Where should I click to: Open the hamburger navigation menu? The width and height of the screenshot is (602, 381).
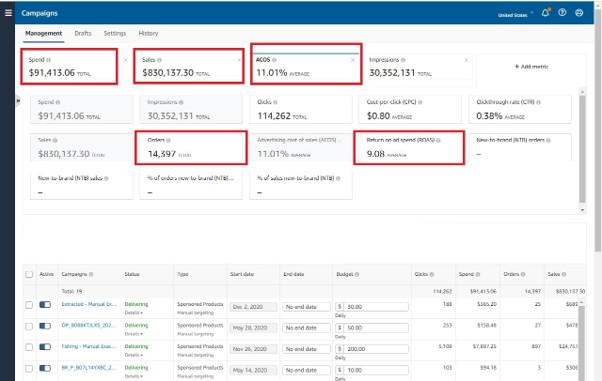click(x=8, y=13)
